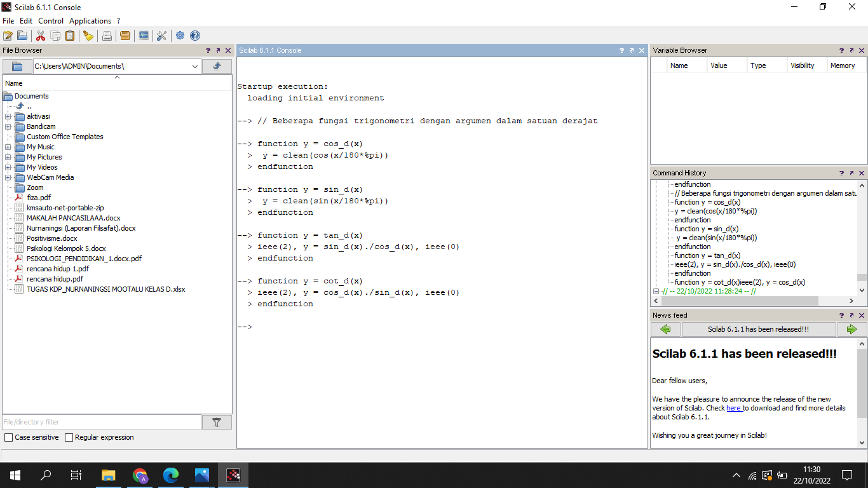Click the Copy toolbar icon
Viewport: 868px width, 488px height.
56,36
